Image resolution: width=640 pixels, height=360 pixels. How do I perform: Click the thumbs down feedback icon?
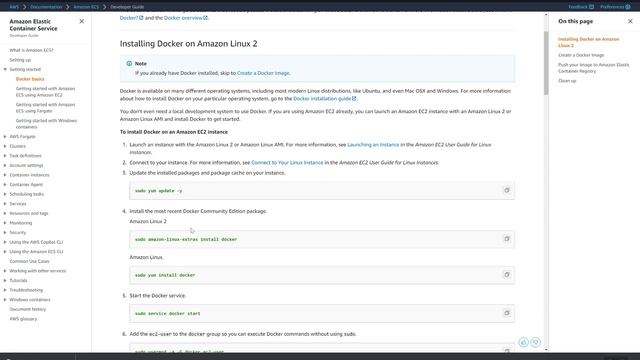coord(536,342)
